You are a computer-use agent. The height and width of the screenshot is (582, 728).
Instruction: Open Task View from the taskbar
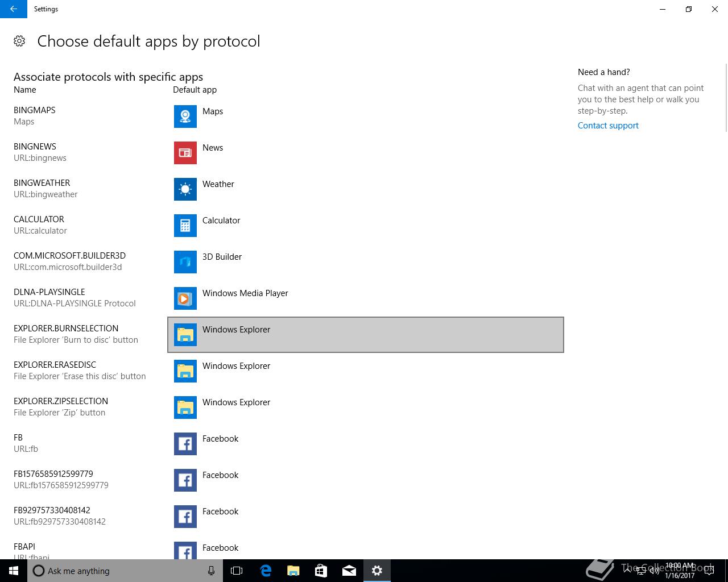pyautogui.click(x=237, y=571)
